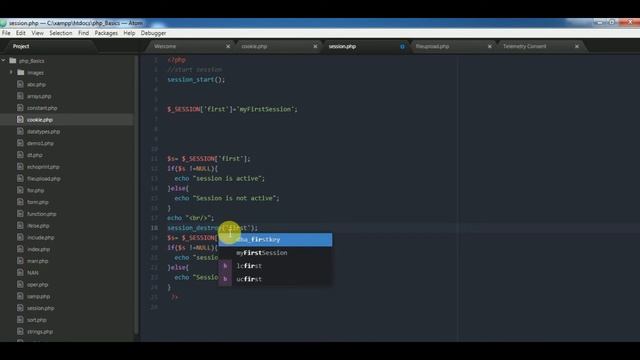The height and width of the screenshot is (360, 640).
Task: Click the arrays.php file icon
Action: coord(20,96)
